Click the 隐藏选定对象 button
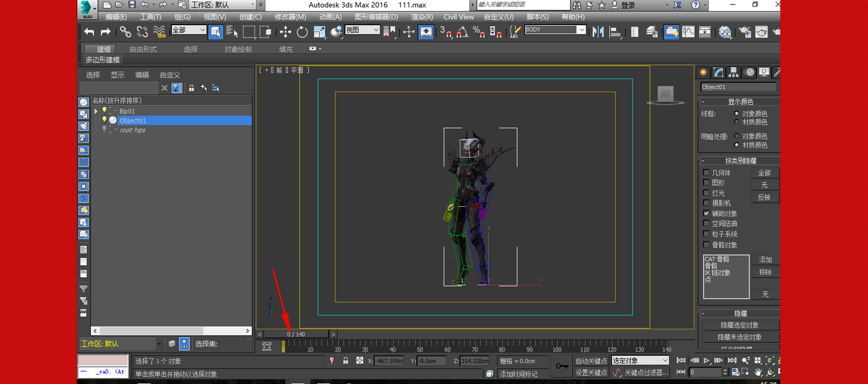Screen dimensions: 868x384 tap(739, 325)
